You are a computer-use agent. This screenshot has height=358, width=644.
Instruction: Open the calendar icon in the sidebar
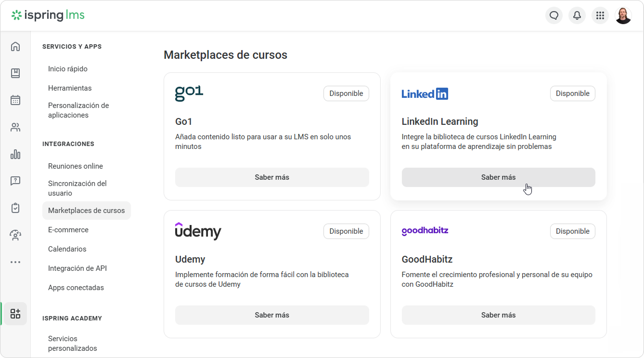[x=15, y=100]
